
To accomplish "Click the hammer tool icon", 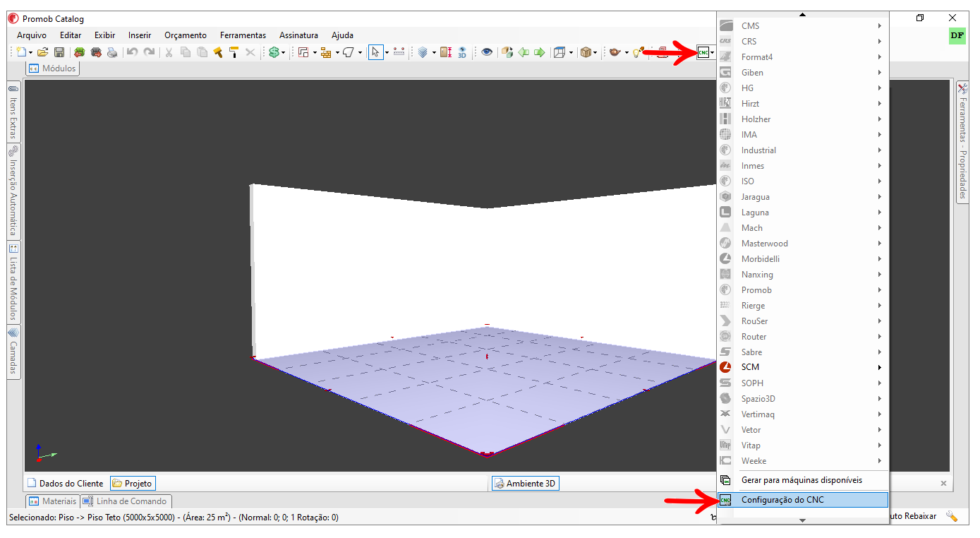I will (x=218, y=52).
